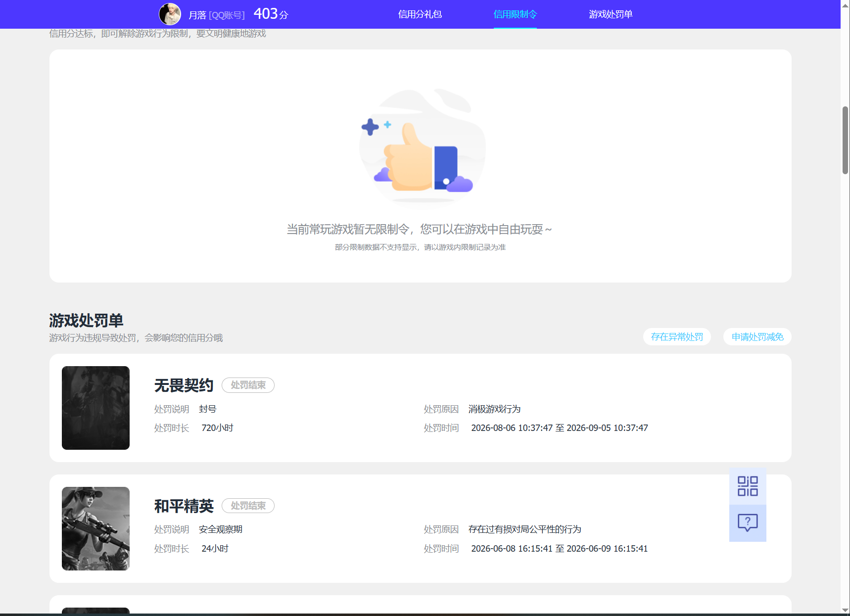Click 处罚结束 badge for 无畏契约
This screenshot has width=850, height=616.
click(248, 385)
